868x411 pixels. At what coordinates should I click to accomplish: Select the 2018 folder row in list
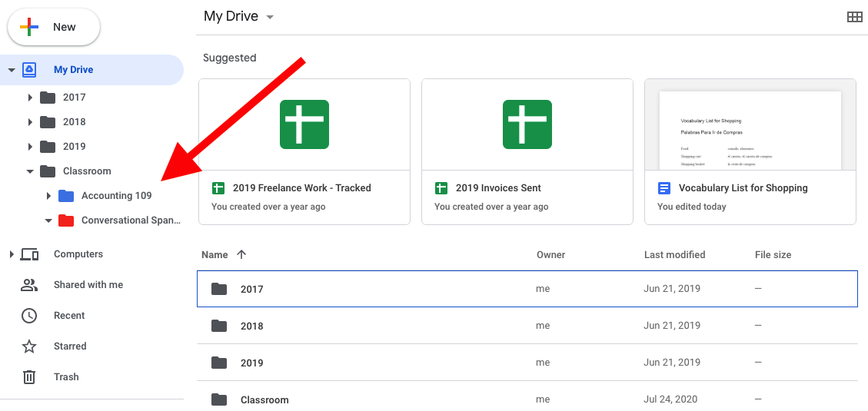click(x=527, y=326)
